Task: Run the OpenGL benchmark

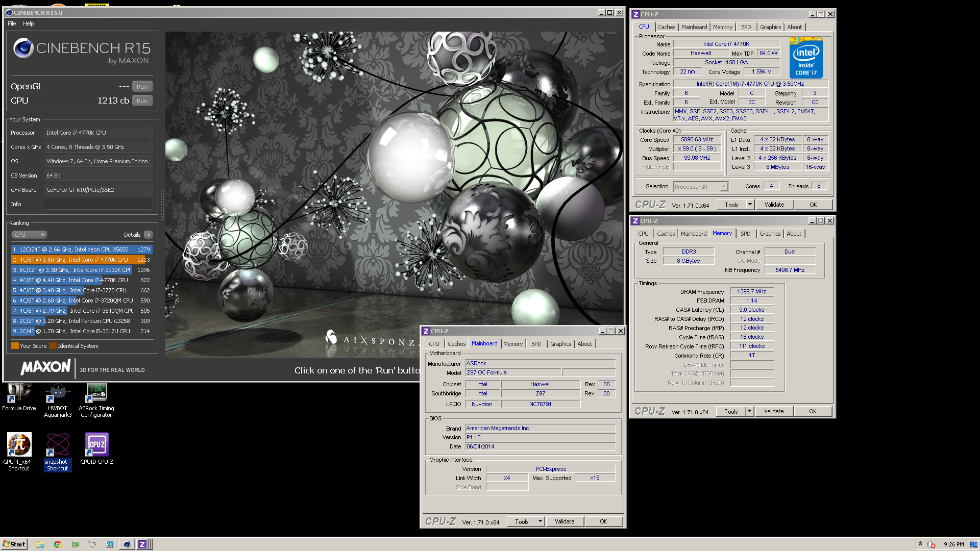Action: [x=142, y=87]
